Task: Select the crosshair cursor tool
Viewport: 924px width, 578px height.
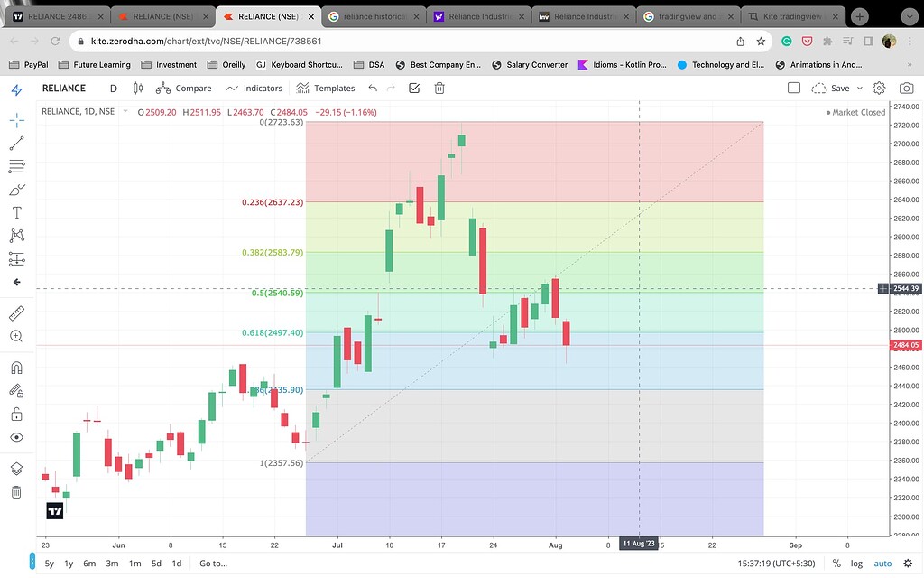Action: (x=16, y=119)
